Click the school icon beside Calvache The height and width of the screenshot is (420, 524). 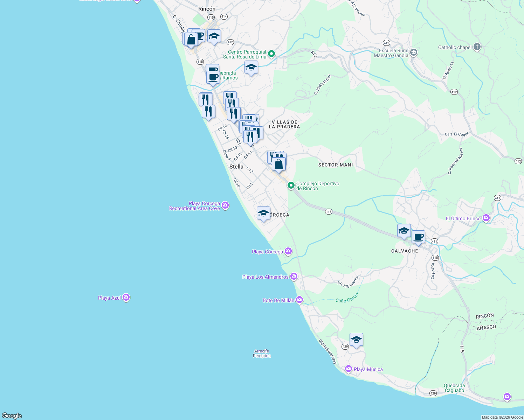coord(404,230)
